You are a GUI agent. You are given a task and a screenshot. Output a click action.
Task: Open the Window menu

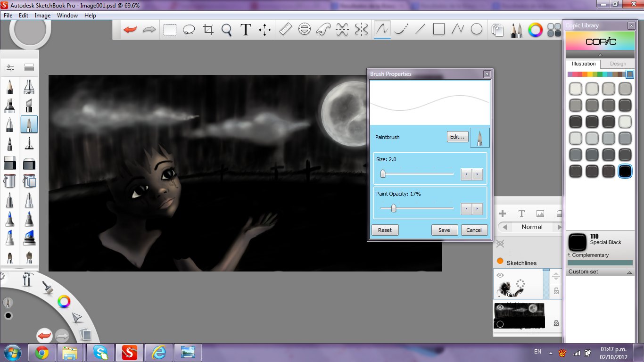tap(67, 16)
